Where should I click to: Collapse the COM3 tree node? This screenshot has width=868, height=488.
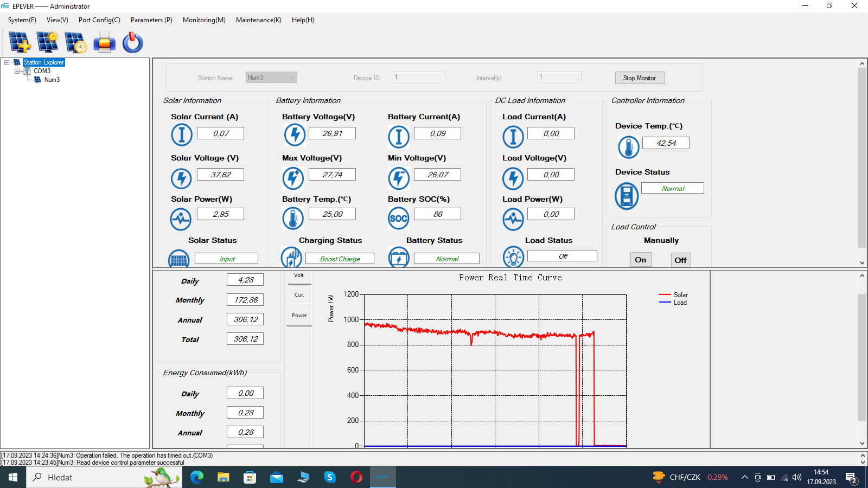[x=17, y=71]
